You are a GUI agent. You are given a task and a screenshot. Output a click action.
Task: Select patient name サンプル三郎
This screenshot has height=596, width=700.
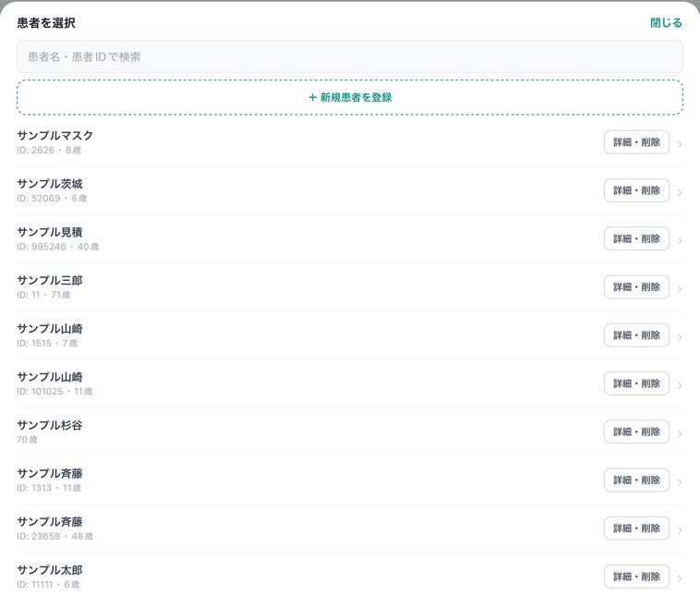(50, 280)
